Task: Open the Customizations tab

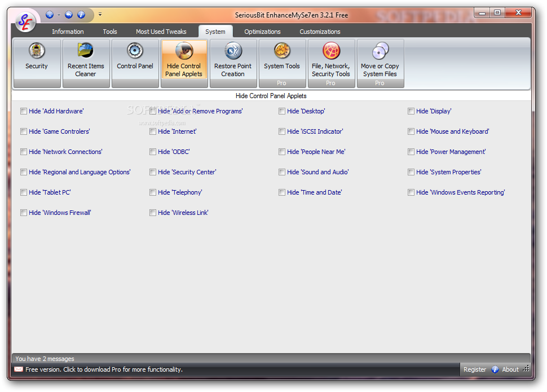Action: tap(320, 32)
